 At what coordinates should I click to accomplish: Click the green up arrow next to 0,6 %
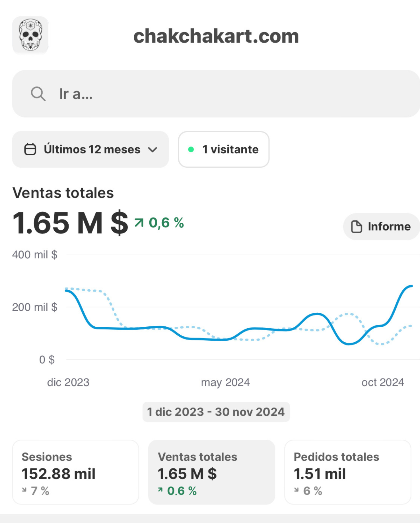[x=139, y=223]
